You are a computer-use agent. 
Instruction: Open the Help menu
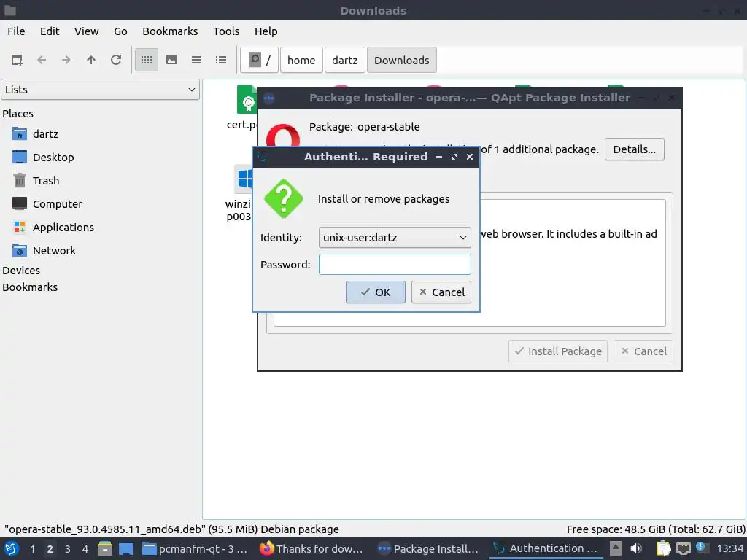(266, 31)
